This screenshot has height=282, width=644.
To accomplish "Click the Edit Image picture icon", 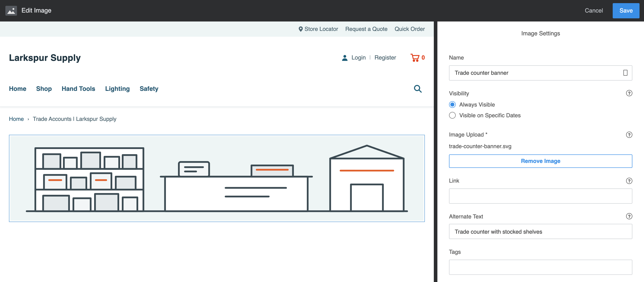I will click(11, 11).
